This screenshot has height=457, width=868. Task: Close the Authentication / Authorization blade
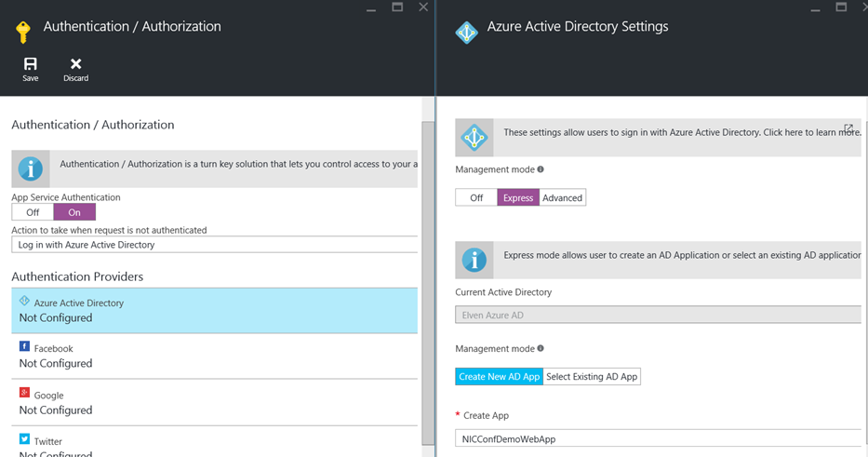(423, 7)
